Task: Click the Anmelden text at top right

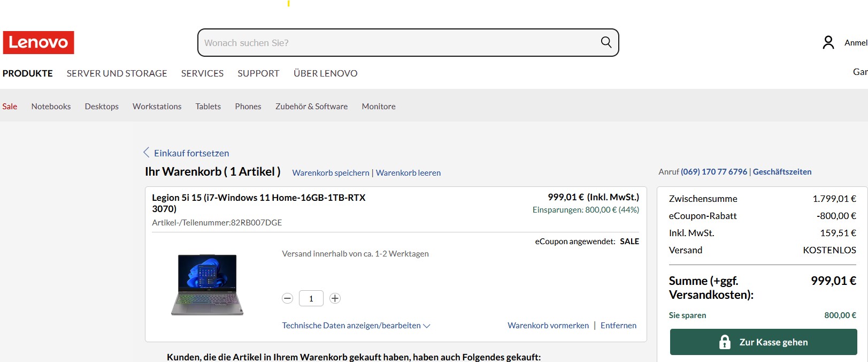Action: click(856, 43)
